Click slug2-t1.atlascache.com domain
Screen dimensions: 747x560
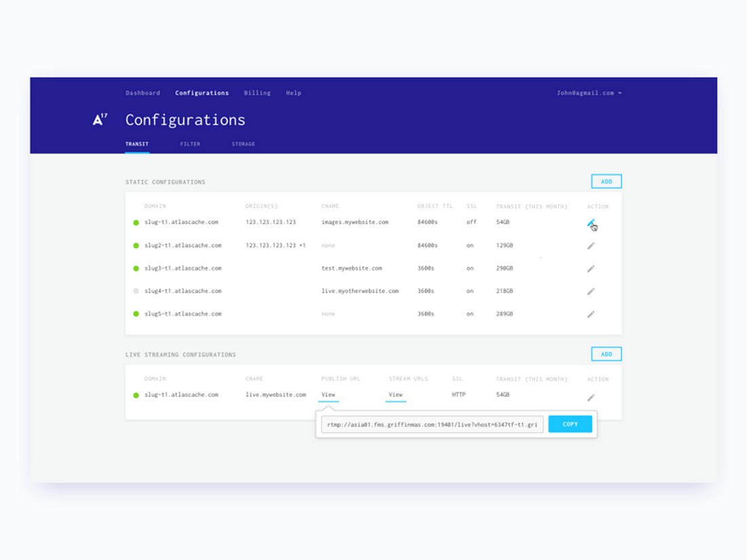[183, 245]
